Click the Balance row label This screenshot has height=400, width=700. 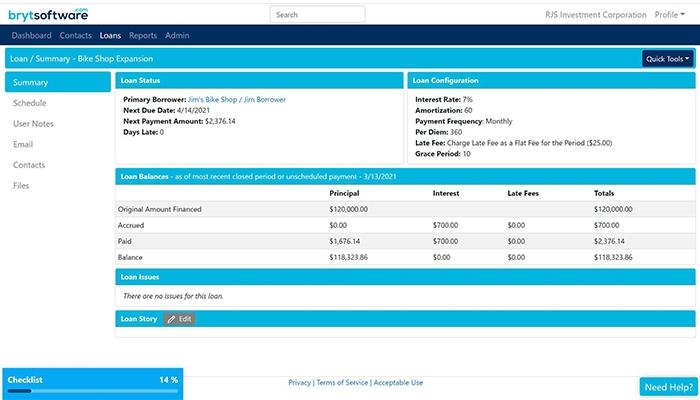coord(130,258)
